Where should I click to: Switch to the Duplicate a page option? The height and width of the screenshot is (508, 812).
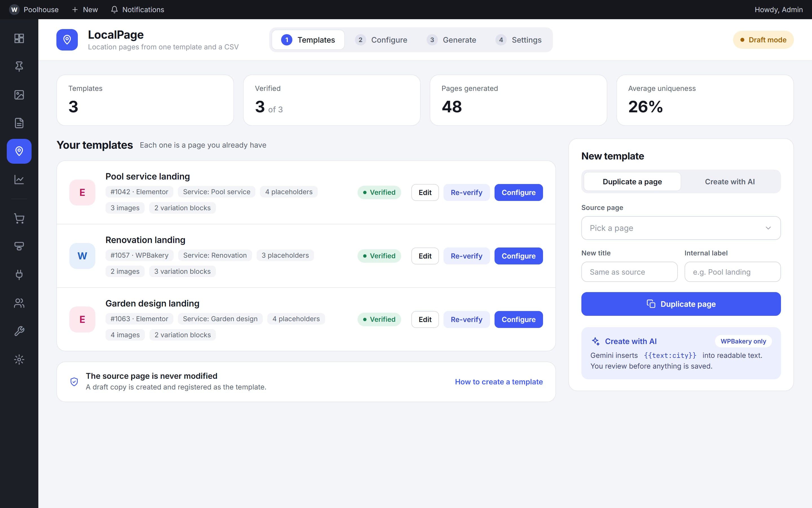(632, 181)
